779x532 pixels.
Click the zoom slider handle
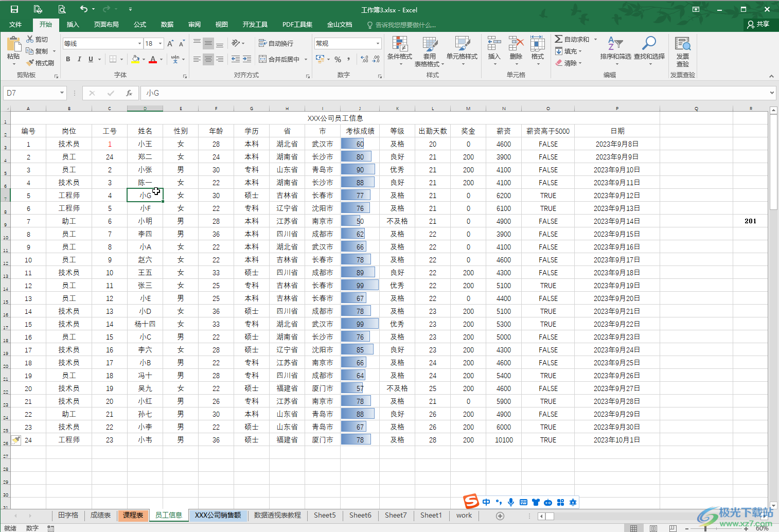705,528
